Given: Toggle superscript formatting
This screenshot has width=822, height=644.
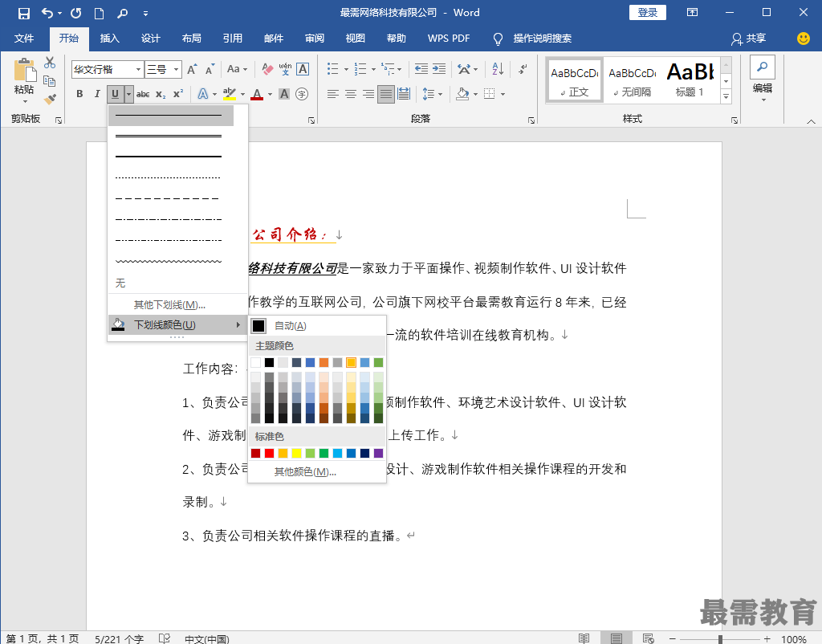Looking at the screenshot, I should 178,94.
